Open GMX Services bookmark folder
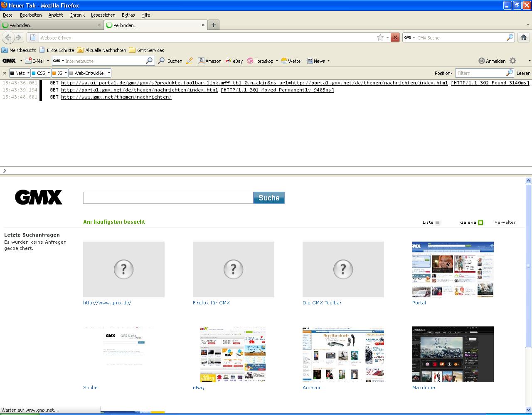 click(146, 50)
